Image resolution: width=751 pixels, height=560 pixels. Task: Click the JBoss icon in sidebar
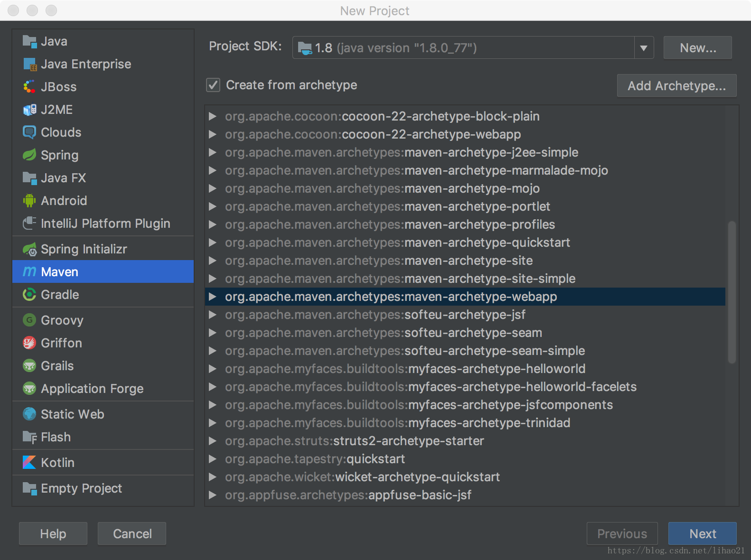click(29, 87)
